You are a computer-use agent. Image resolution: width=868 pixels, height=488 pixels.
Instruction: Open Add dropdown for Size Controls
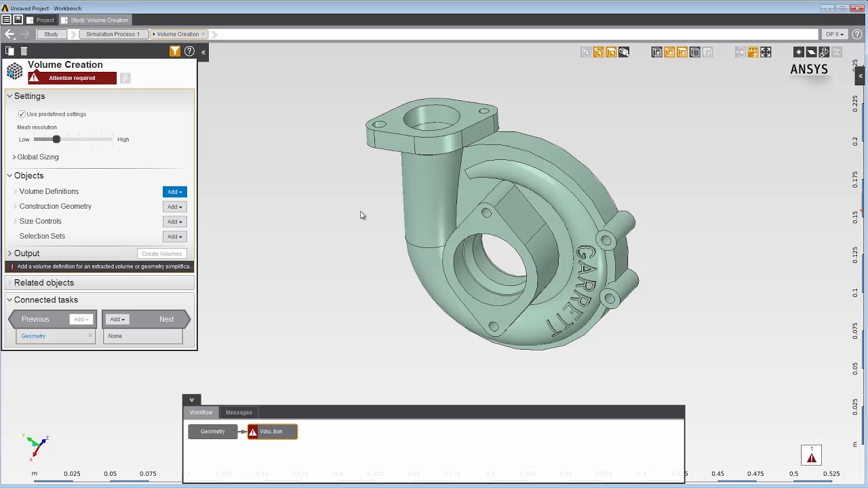pos(174,222)
